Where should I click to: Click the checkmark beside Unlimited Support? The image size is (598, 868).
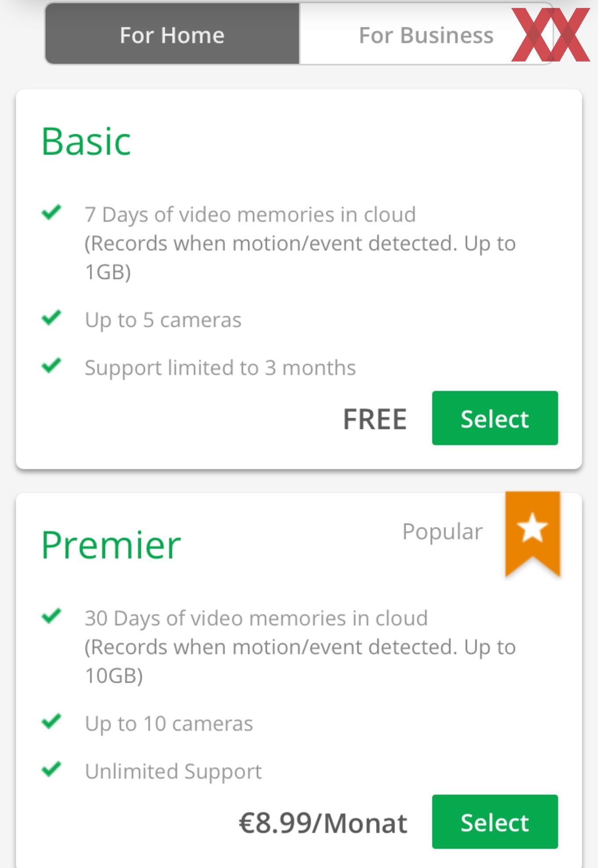[51, 769]
